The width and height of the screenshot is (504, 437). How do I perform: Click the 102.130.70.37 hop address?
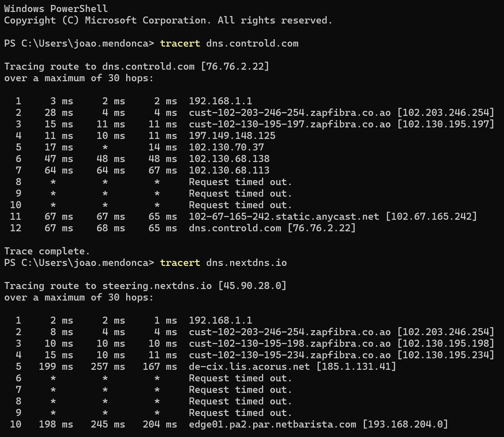[226, 148]
